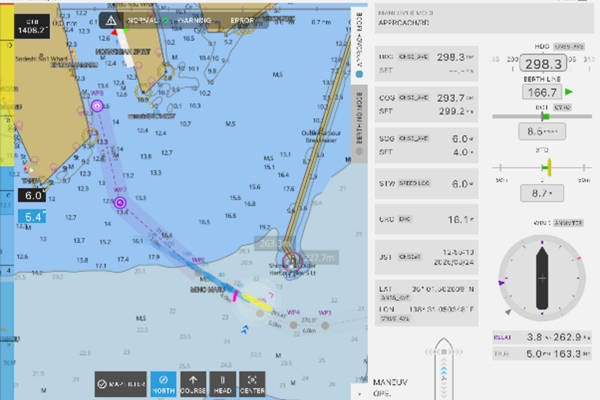This screenshot has width=600, height=400.
Task: Click the purple WP6 waypoint marker
Action: (x=97, y=105)
